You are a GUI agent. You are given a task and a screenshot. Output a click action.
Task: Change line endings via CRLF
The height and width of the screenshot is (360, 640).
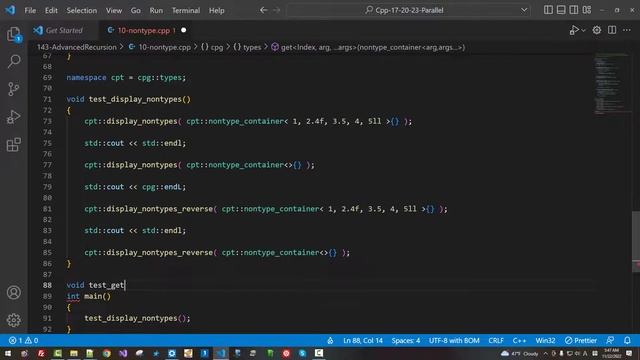tap(496, 340)
